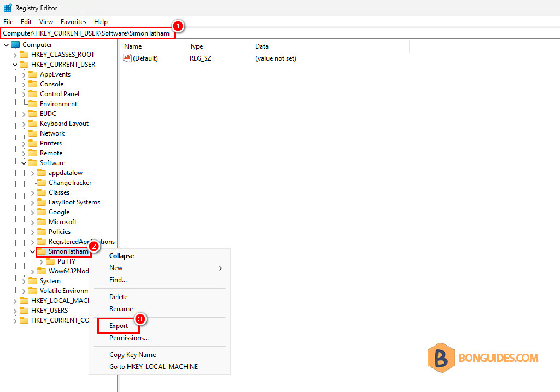The width and height of the screenshot is (560, 392).
Task: Click the Classes folder icon
Action: tap(42, 192)
